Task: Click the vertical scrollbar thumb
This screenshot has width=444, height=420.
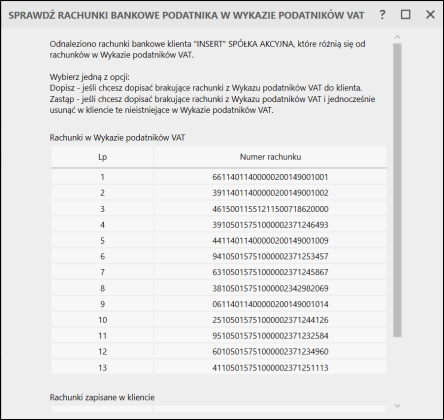Action: 397,190
